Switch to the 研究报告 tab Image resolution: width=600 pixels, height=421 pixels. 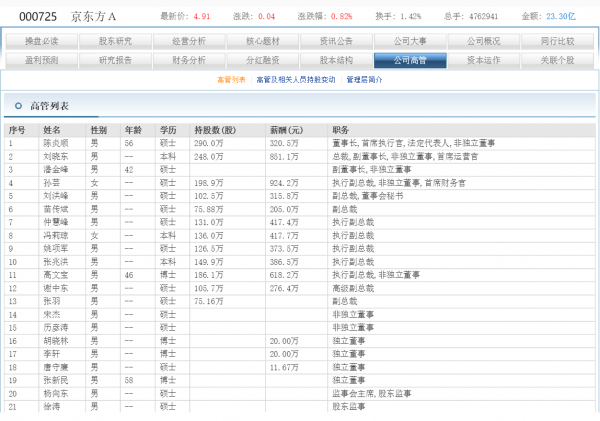tap(115, 60)
